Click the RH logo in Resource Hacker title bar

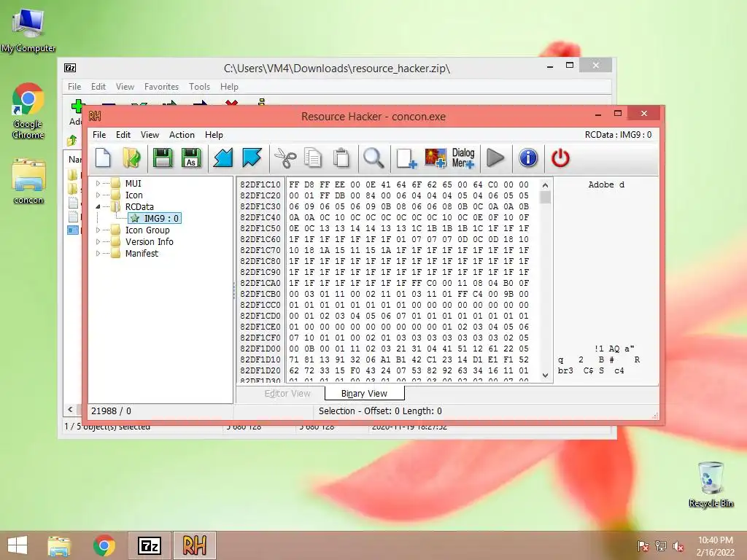coord(95,116)
